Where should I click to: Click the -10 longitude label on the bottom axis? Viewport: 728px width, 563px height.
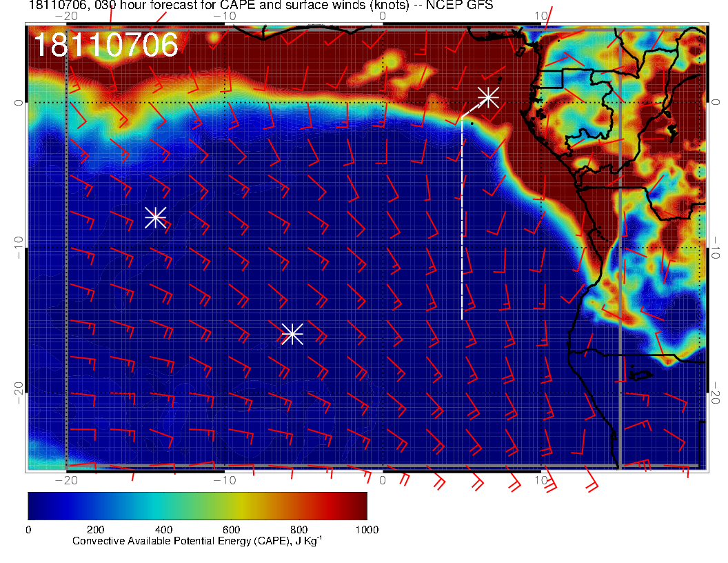coord(225,480)
